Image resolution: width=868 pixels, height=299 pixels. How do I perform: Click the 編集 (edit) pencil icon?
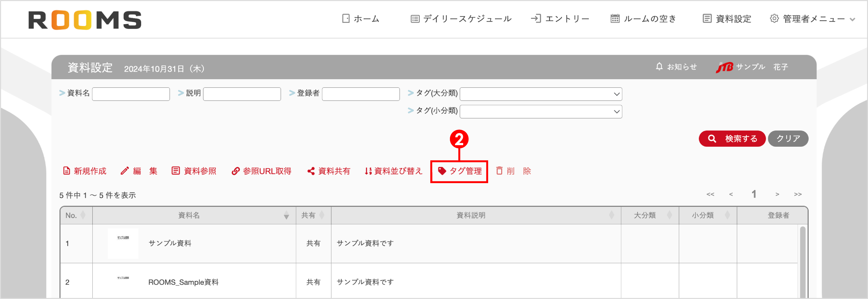[x=125, y=171]
